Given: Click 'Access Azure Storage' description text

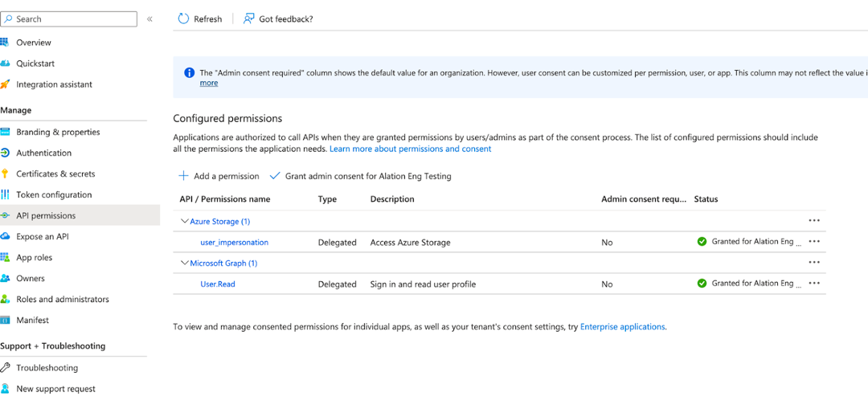Looking at the screenshot, I should click(410, 242).
